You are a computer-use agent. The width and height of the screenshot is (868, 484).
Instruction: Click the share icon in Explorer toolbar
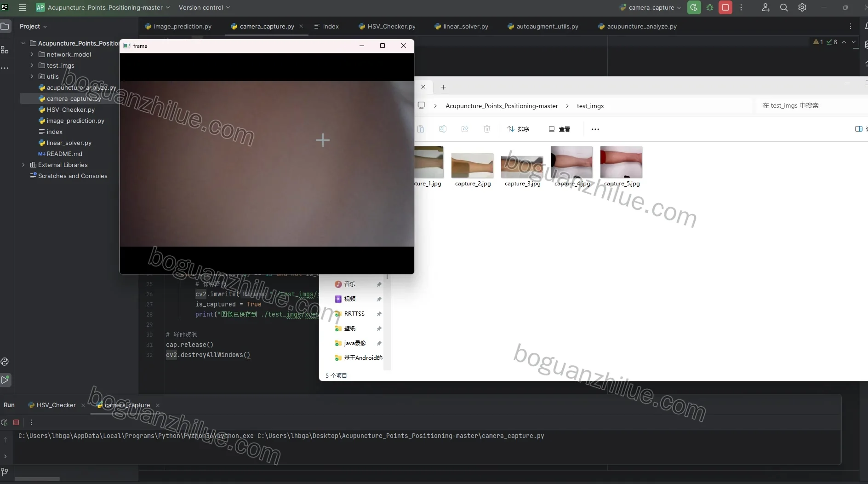[465, 129]
